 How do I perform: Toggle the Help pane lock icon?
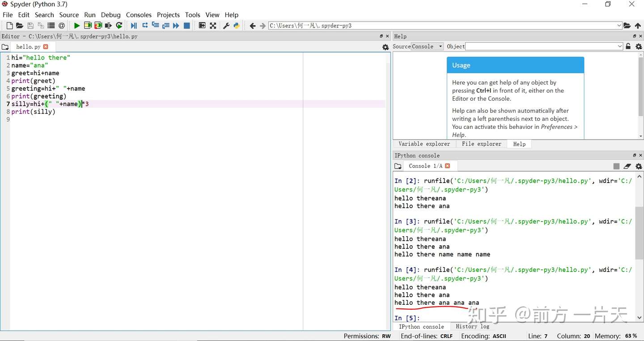(628, 47)
